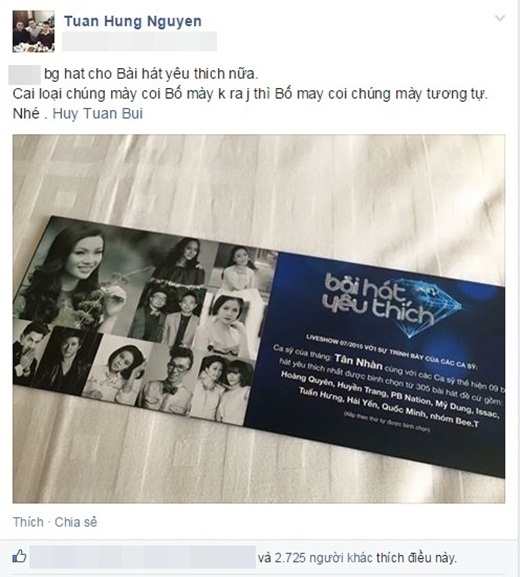Share the post via Chia sẻ
This screenshot has height=577, width=520.
(76, 522)
